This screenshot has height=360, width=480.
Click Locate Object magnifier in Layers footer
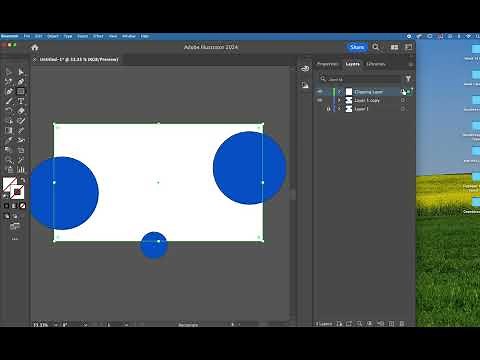coord(359,324)
